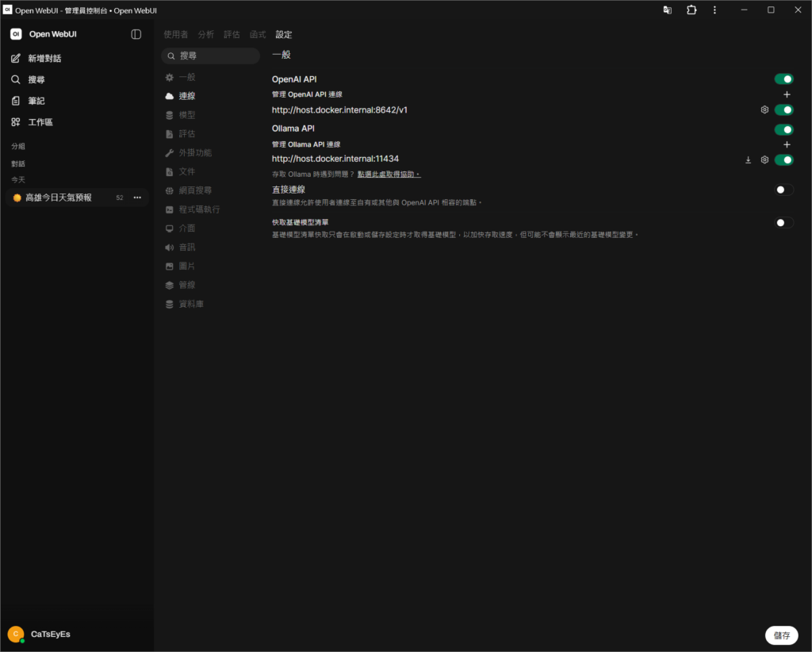
Task: Click the add Ollama API connection plus icon
Action: tap(787, 145)
